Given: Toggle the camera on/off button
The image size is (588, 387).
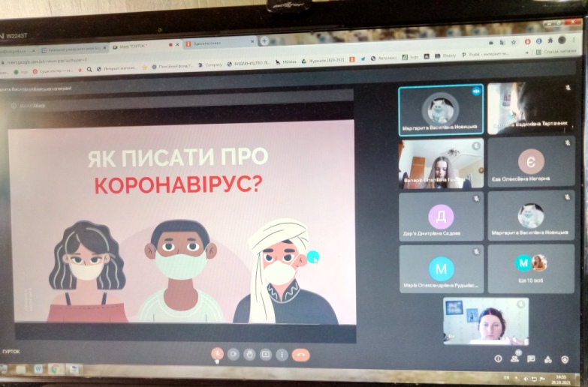Looking at the screenshot, I should click(x=234, y=354).
